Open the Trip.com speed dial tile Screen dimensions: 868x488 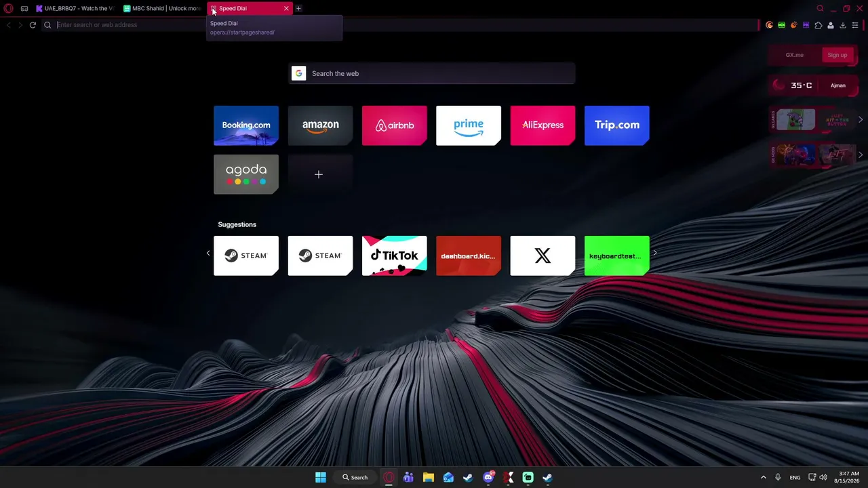[x=617, y=125]
